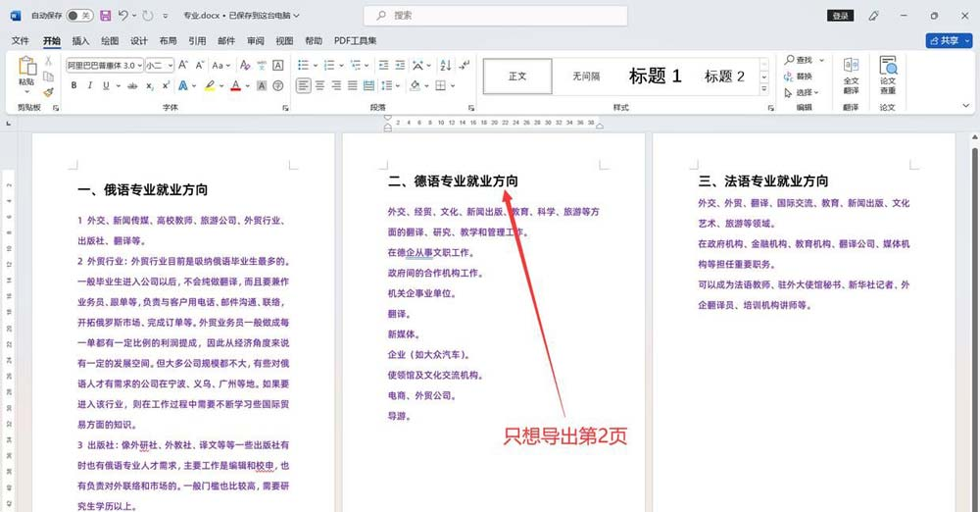Open the Change Case Aa dropdown
The image size is (980, 512).
tap(221, 65)
